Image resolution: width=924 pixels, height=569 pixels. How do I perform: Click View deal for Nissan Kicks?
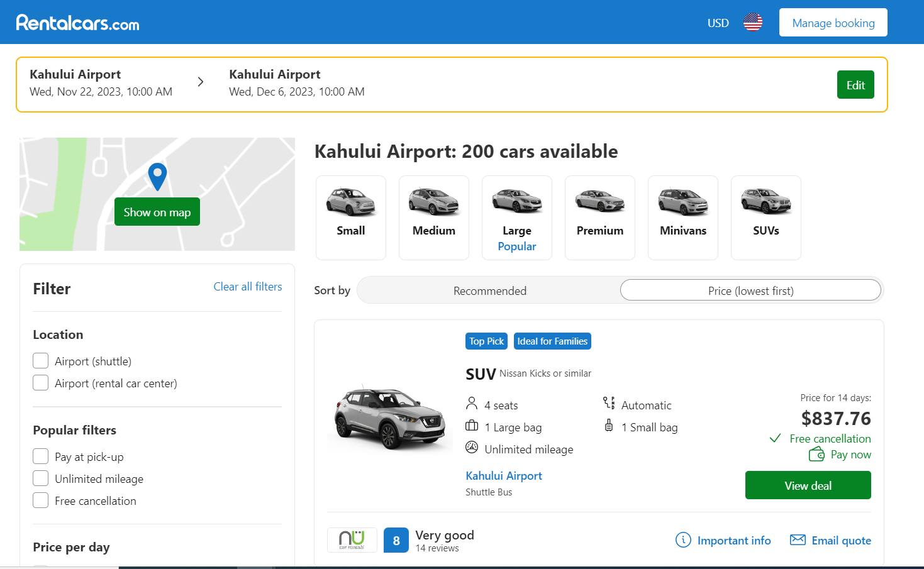808,485
